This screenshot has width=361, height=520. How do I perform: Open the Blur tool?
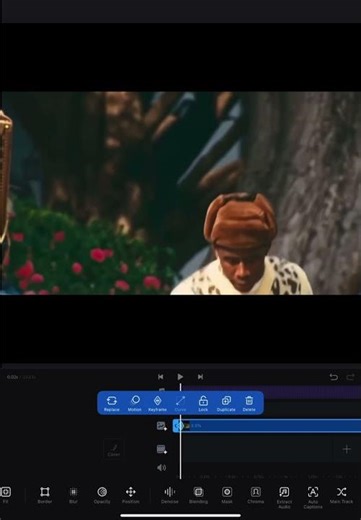73,495
